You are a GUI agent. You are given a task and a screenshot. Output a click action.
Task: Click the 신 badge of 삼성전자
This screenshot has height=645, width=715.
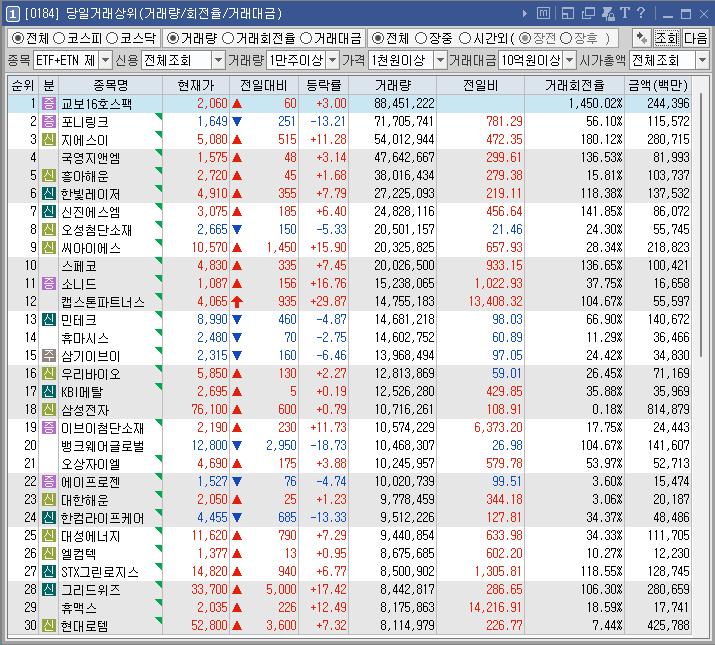tap(49, 409)
